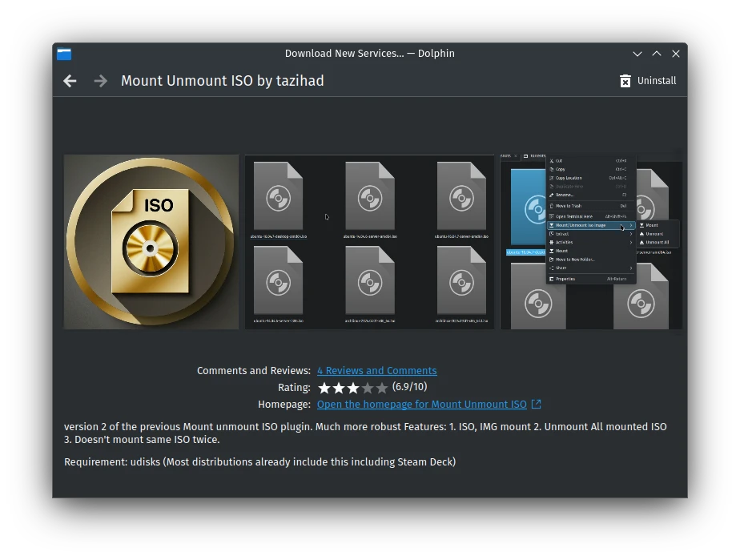Close the Download New Services dialog
The width and height of the screenshot is (740, 560).
coord(676,54)
